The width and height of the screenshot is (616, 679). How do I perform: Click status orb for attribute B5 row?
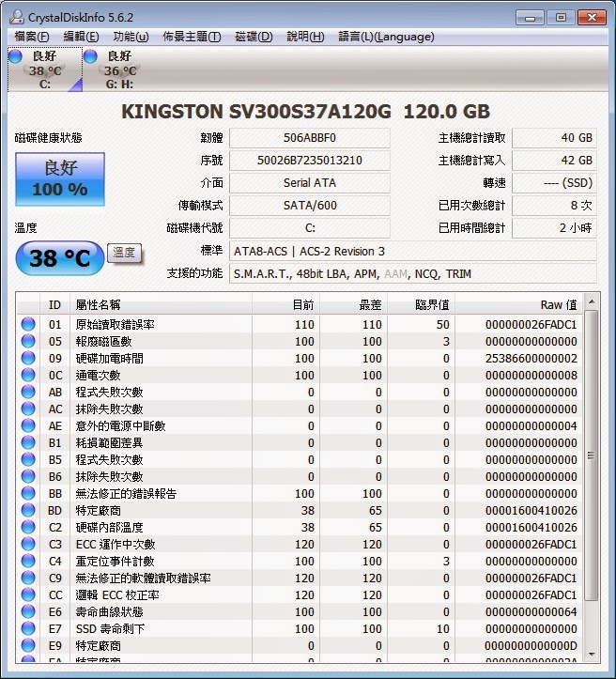point(28,459)
